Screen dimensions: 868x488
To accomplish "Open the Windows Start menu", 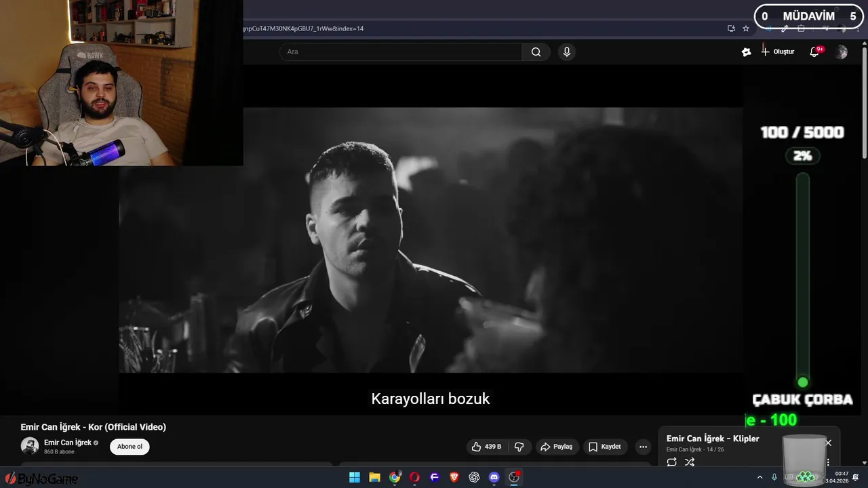I will tap(355, 477).
